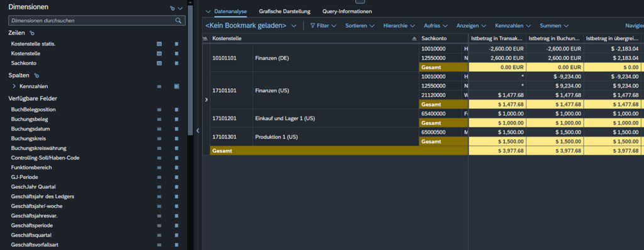
Task: Open the Kennzahlen dropdown in the toolbar
Action: (x=513, y=25)
